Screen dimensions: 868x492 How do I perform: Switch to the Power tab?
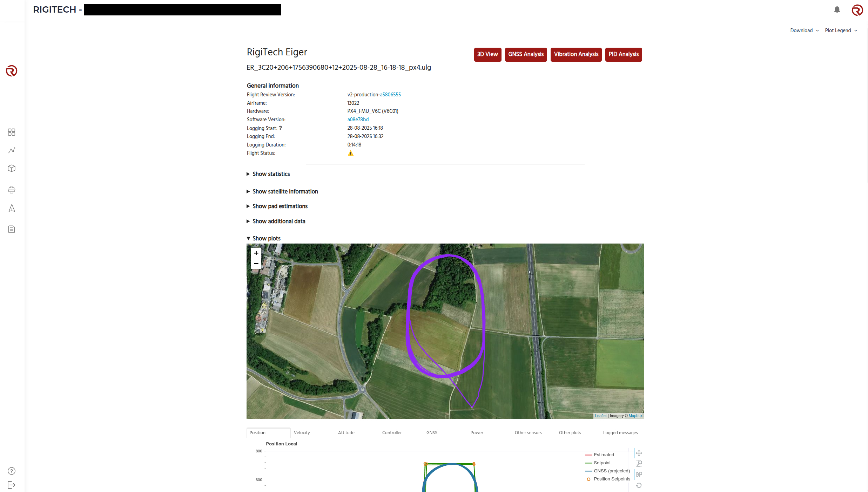pos(477,433)
